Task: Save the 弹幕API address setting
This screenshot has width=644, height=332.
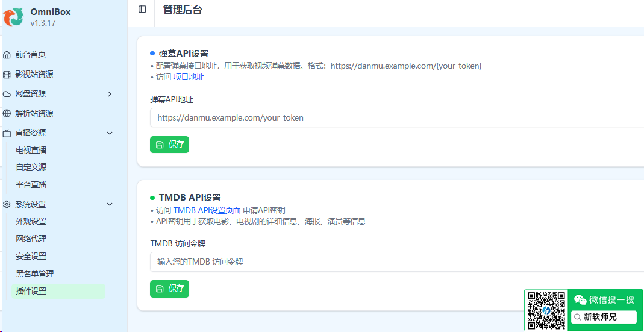Action: pos(169,145)
